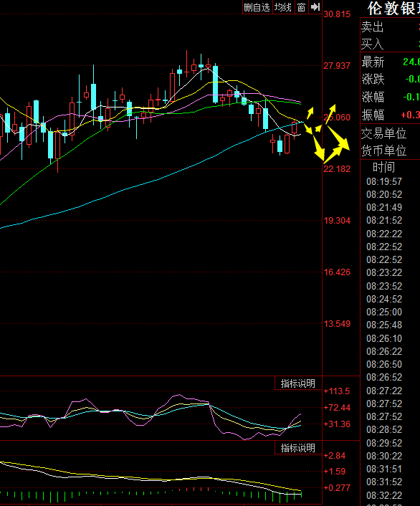Click the 振幅 amplitude row
This screenshot has width=420, height=506.
[390, 115]
